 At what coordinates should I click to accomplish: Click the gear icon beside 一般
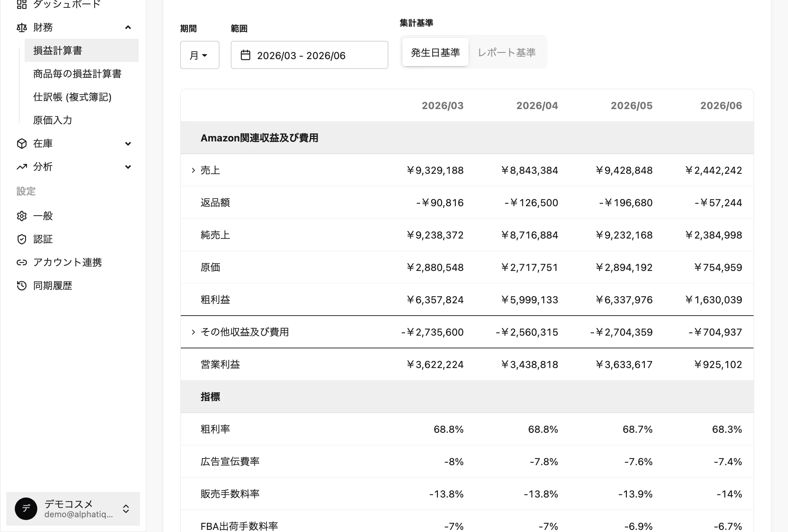[x=22, y=216]
